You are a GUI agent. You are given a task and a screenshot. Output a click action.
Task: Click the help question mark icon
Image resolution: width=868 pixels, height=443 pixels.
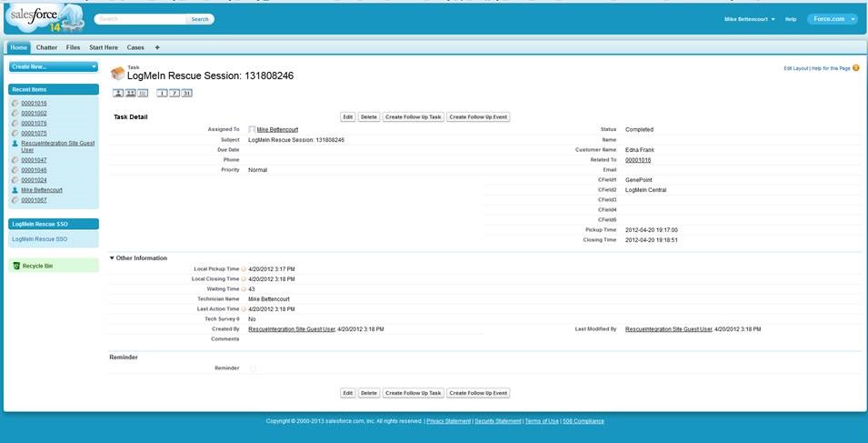pyautogui.click(x=856, y=68)
